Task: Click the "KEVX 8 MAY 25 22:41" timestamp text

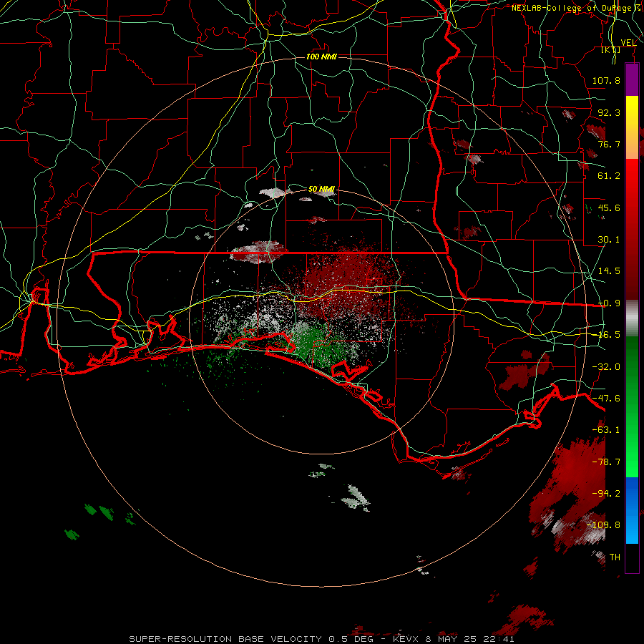Action: [x=454, y=639]
